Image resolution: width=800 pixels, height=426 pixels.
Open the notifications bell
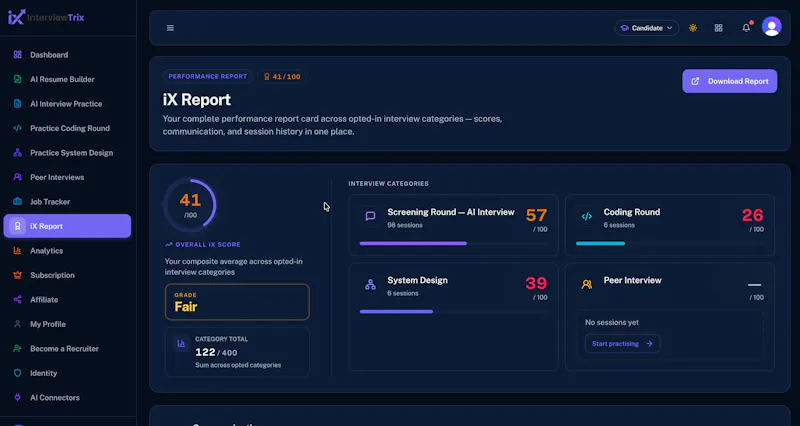point(746,28)
